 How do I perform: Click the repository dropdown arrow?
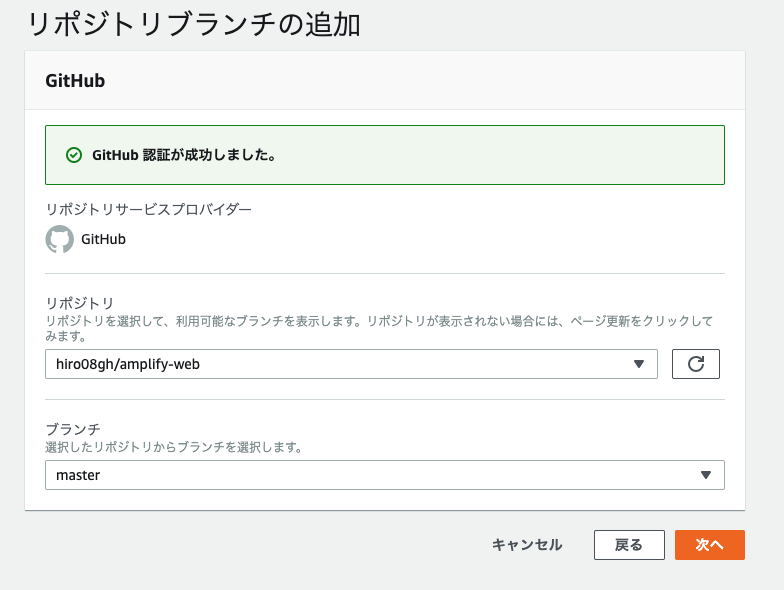(639, 365)
